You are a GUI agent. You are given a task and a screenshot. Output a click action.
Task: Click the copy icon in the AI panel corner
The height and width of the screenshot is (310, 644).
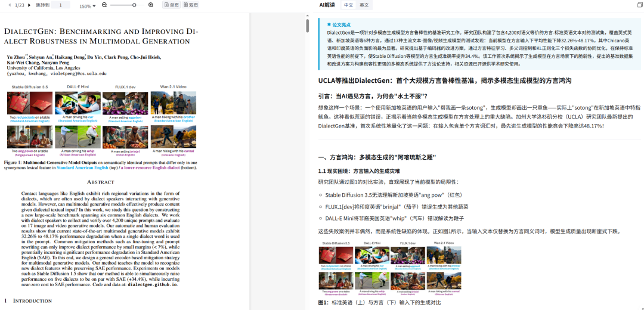pyautogui.click(x=639, y=5)
